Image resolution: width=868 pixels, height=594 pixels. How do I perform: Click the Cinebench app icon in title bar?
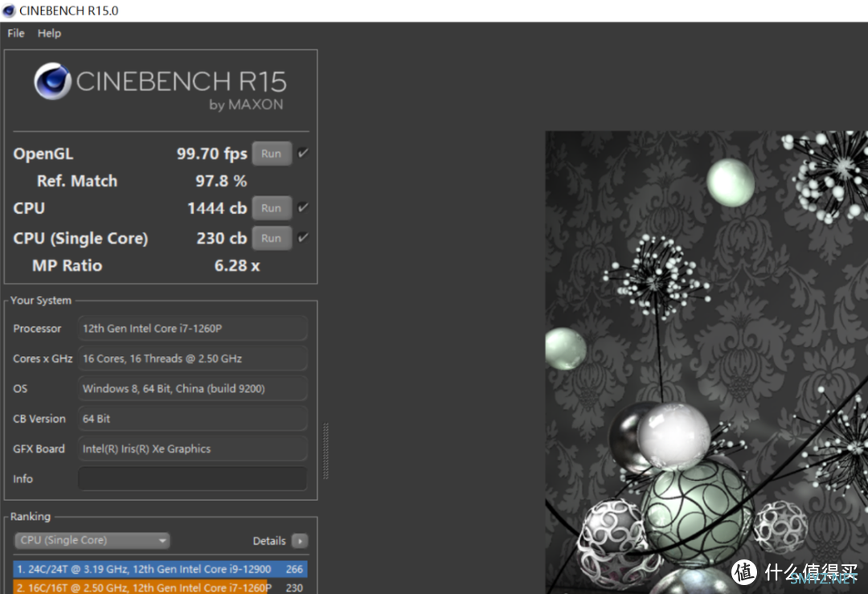9,10
